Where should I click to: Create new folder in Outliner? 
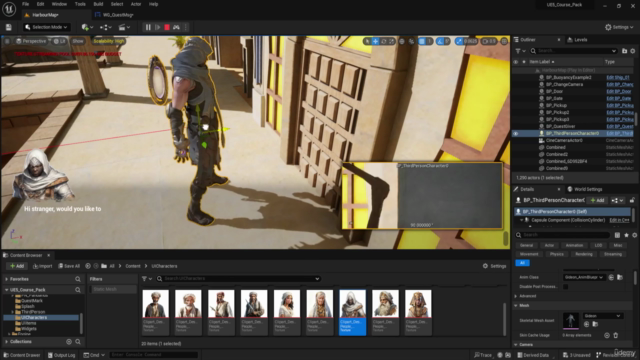click(624, 51)
